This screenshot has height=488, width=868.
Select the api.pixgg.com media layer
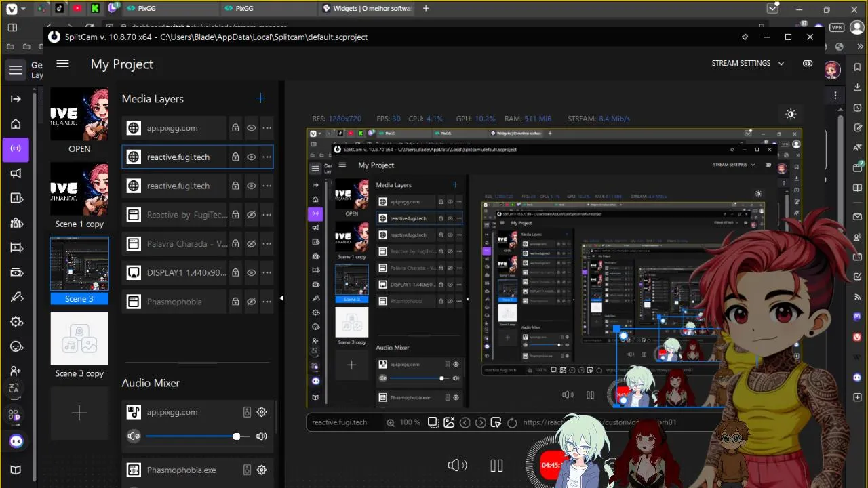pyautogui.click(x=174, y=128)
